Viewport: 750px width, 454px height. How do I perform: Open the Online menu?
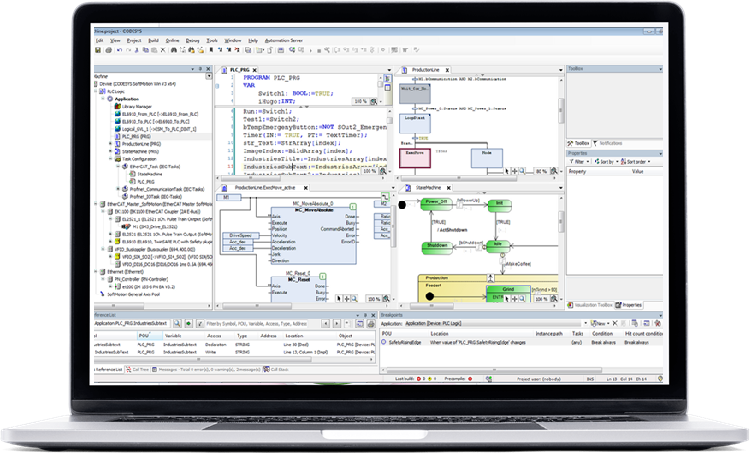pos(172,41)
